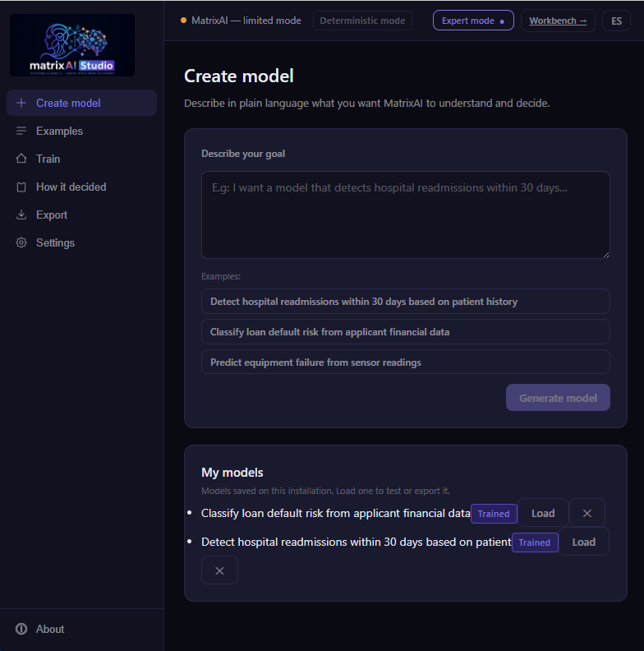Select the equipment failure example prompt
The image size is (644, 651).
pos(406,362)
